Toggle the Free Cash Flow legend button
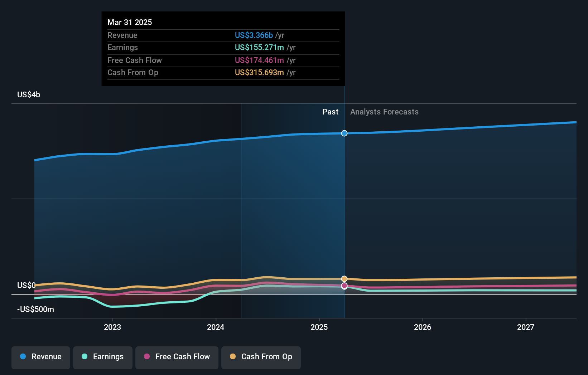This screenshot has width=588, height=375. 177,357
